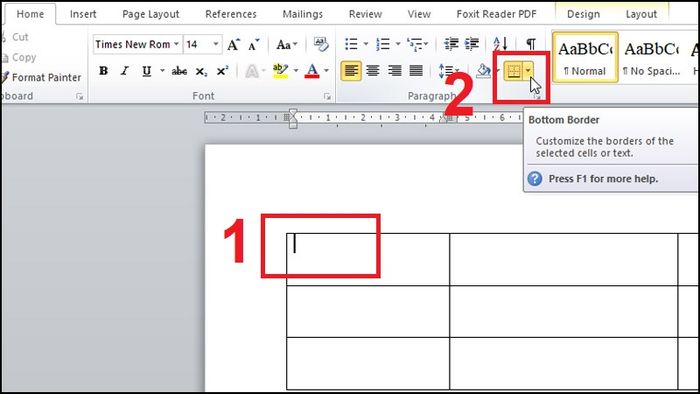Screen dimensions: 700x394
Task: Apply Bottom Border button
Action: 513,71
